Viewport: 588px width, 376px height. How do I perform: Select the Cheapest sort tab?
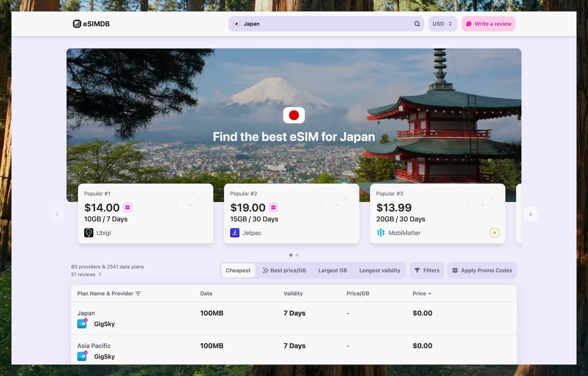pos(238,271)
